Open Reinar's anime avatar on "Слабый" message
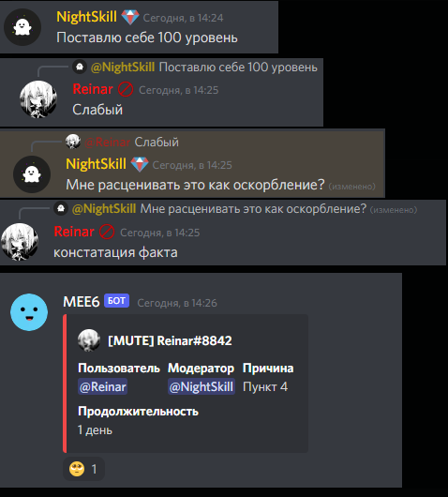 38,99
